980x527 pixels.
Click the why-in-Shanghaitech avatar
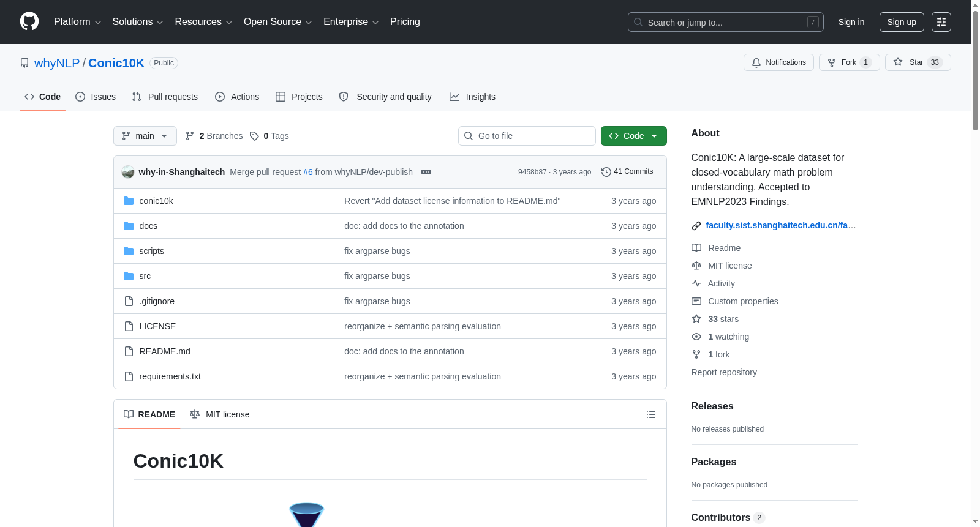pyautogui.click(x=128, y=172)
